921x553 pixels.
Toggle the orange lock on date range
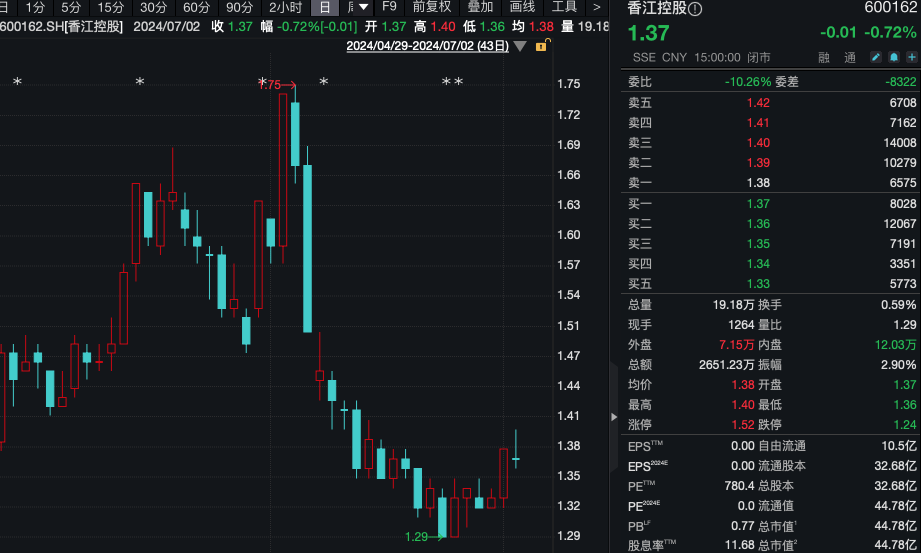(x=541, y=46)
